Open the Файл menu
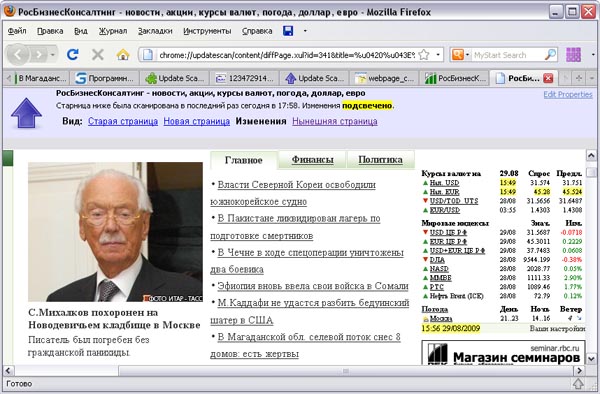 pyautogui.click(x=17, y=31)
